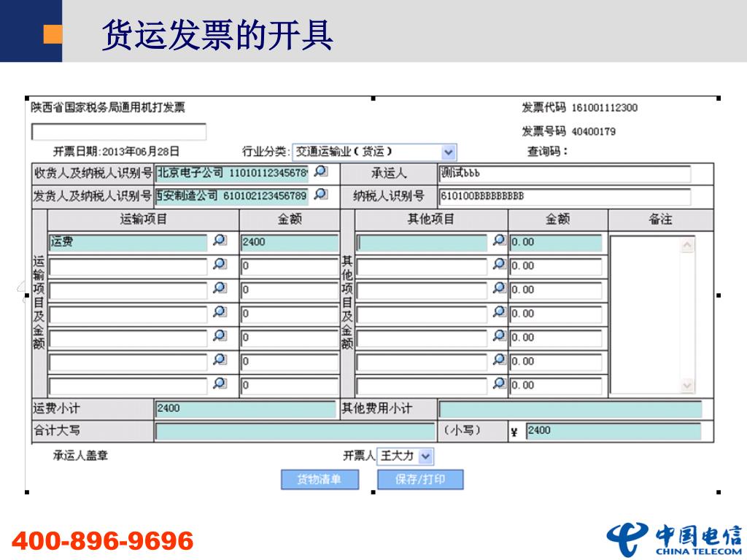The width and height of the screenshot is (747, 560).
Task: Click lookup icon in last 运输项目 row
Action: [x=220, y=383]
